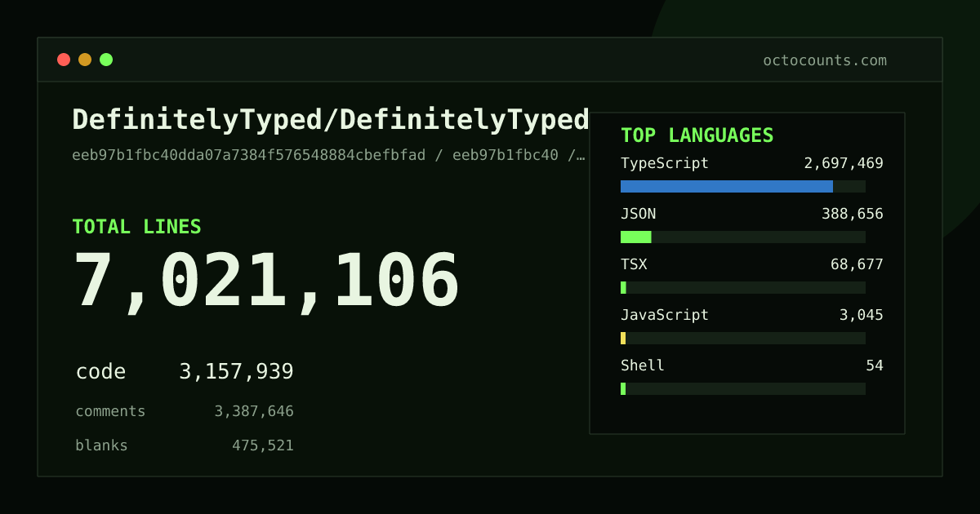Select the DefinitelyTyped/DefinitelyTyped repository title
This screenshot has height=514, width=980.
331,120
